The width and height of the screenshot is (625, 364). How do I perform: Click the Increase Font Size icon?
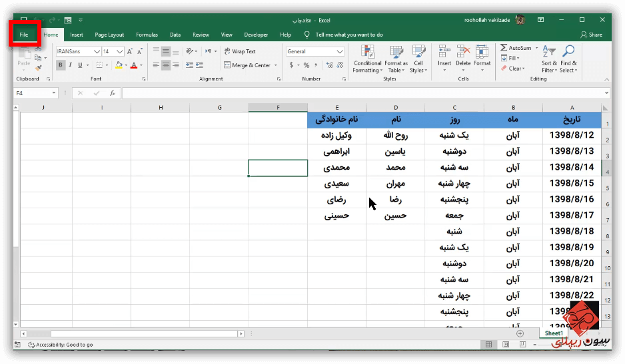click(130, 51)
